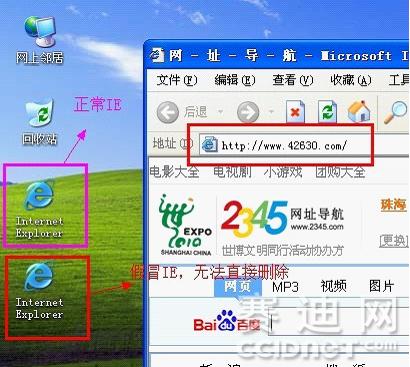410x367 pixels.
Task: Click page icon in address bar
Action: [x=209, y=145]
